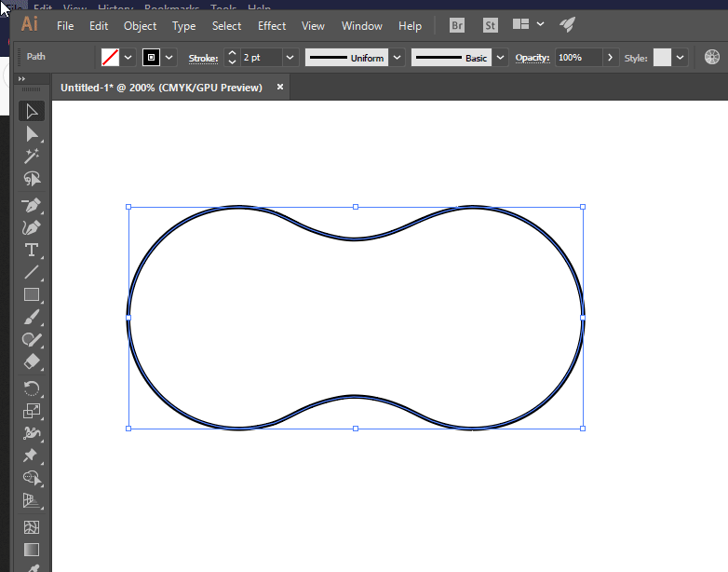Click the Recolor Artwork wheel icon
The width and height of the screenshot is (728, 572).
[712, 57]
